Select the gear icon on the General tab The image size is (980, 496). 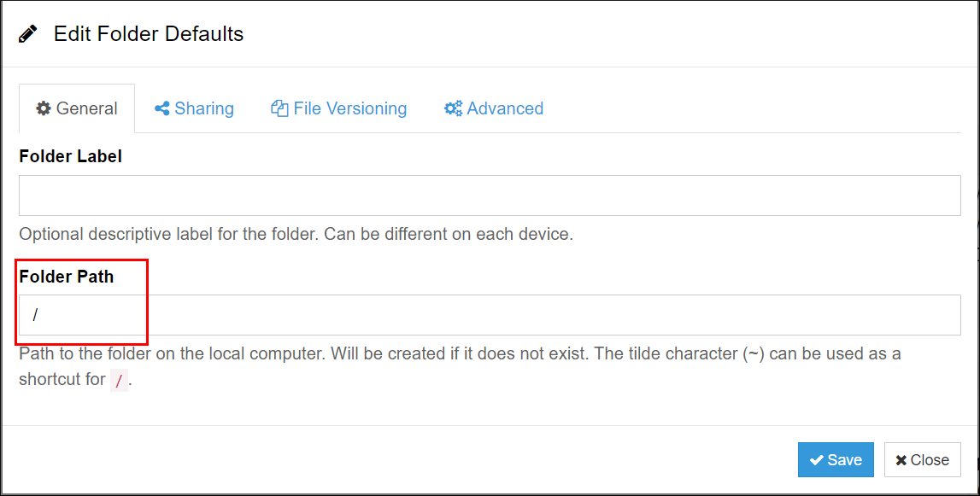pyautogui.click(x=44, y=108)
